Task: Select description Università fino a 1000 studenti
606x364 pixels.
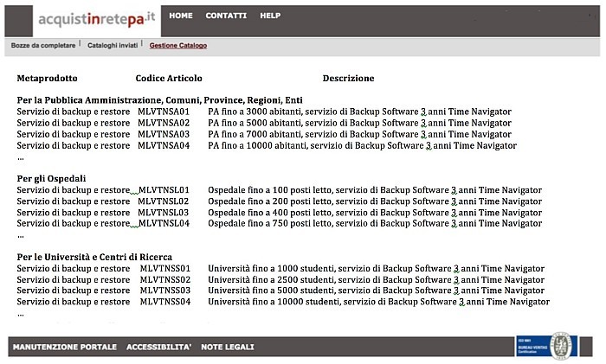Action: pyautogui.click(x=377, y=269)
